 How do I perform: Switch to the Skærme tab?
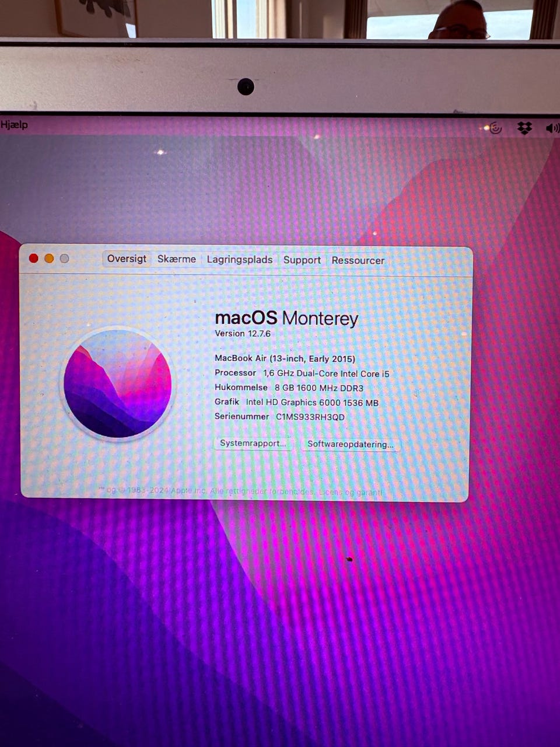177,259
